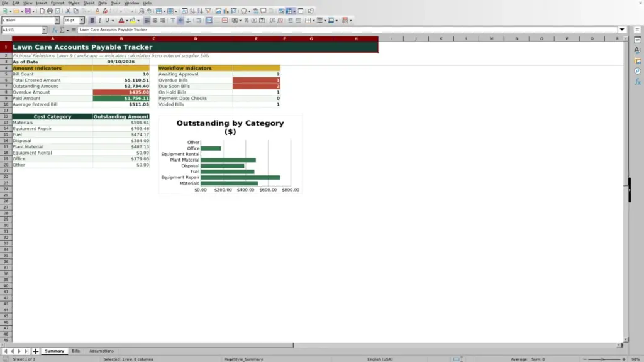Click the Insert Chart icon
The height and width of the screenshot is (362, 644).
tap(226, 11)
